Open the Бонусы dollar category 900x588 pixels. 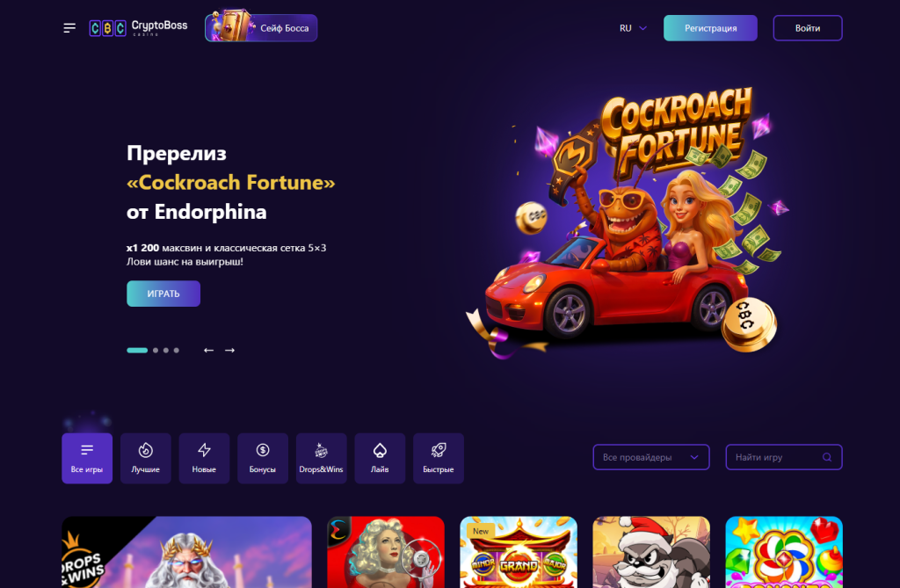click(x=263, y=458)
